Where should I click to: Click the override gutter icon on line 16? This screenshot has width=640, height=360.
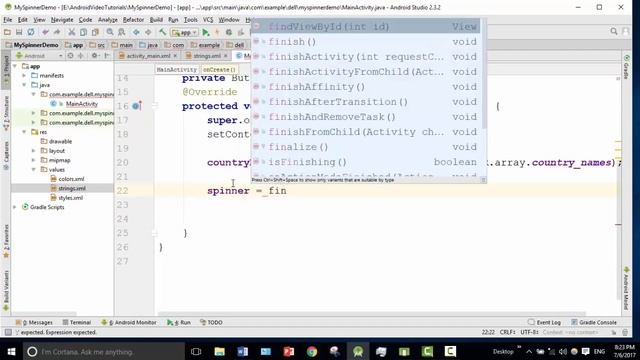[137, 106]
